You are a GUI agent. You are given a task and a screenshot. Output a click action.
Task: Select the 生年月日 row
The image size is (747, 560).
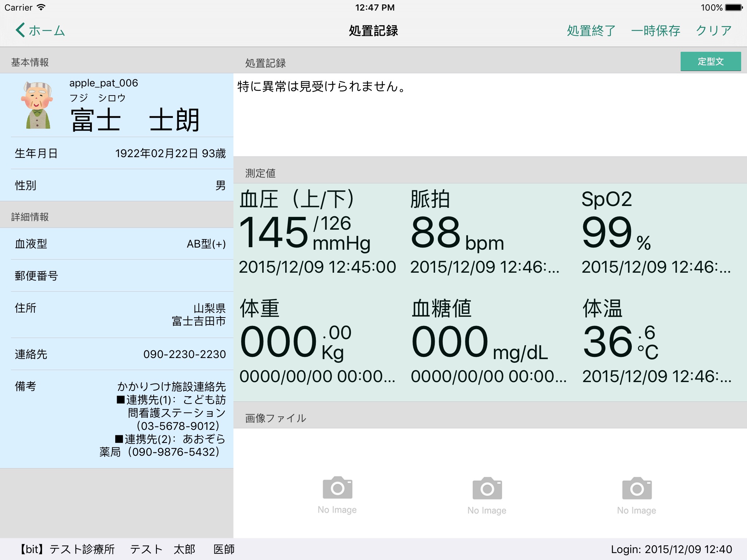(120, 153)
